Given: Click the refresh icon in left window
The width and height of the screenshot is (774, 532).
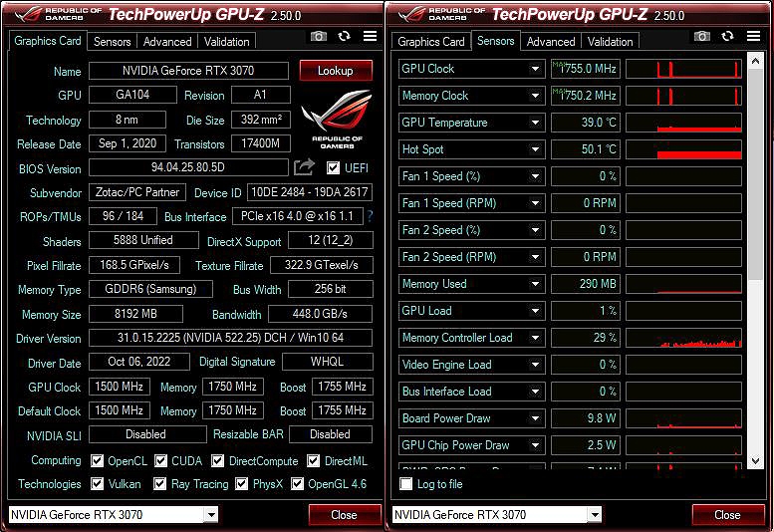Looking at the screenshot, I should pyautogui.click(x=344, y=36).
